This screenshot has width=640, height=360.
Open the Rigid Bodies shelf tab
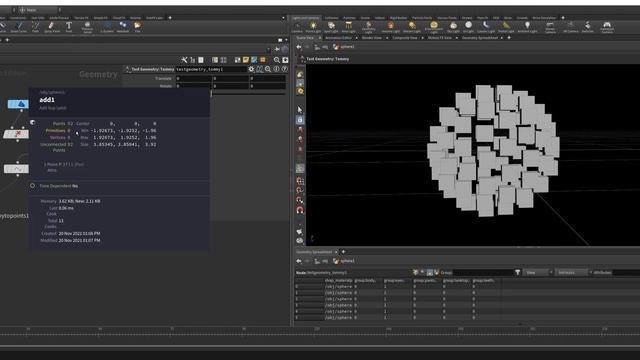click(x=398, y=18)
